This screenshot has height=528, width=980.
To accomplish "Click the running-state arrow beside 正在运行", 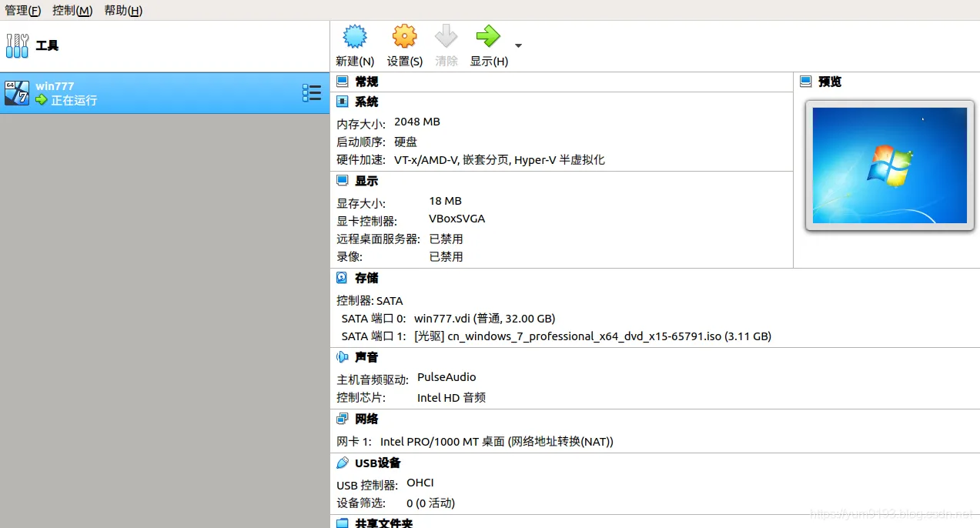I will click(42, 100).
